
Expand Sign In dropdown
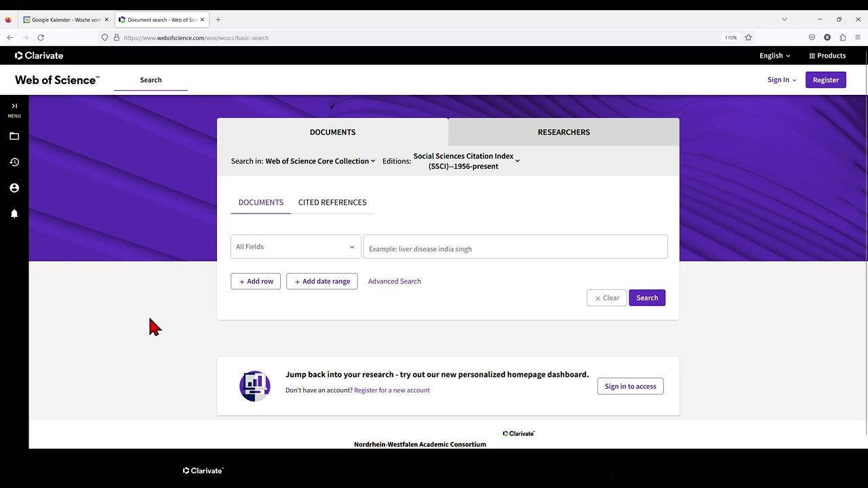click(x=782, y=80)
